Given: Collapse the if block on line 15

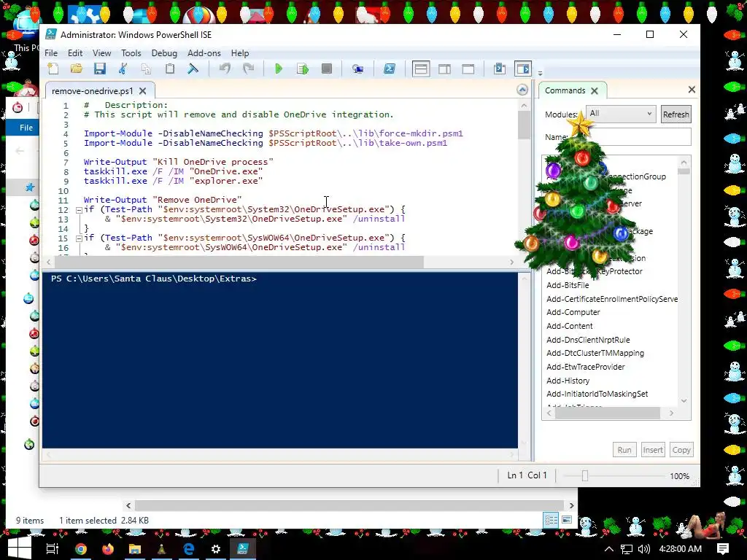Looking at the screenshot, I should (79, 238).
